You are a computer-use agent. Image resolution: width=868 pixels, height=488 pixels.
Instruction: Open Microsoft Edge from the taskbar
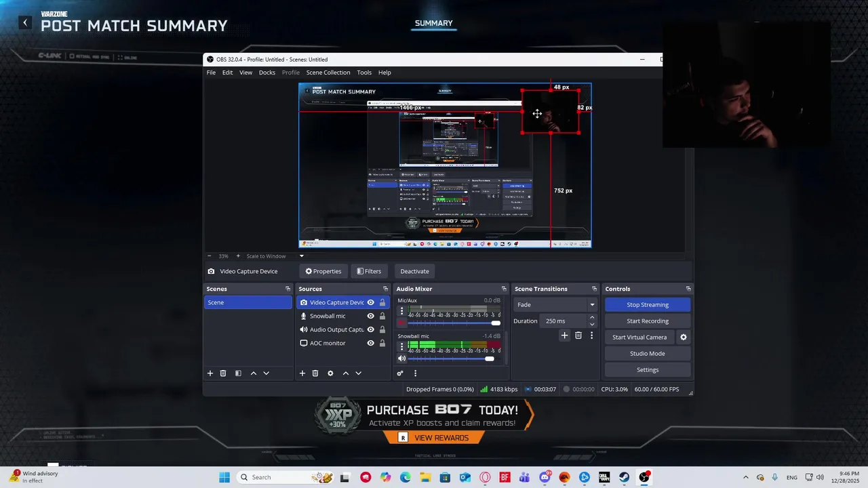coord(406,477)
